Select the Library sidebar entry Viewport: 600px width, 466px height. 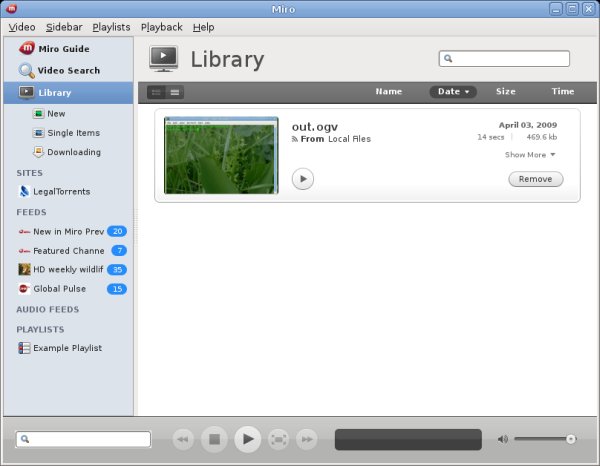point(68,93)
